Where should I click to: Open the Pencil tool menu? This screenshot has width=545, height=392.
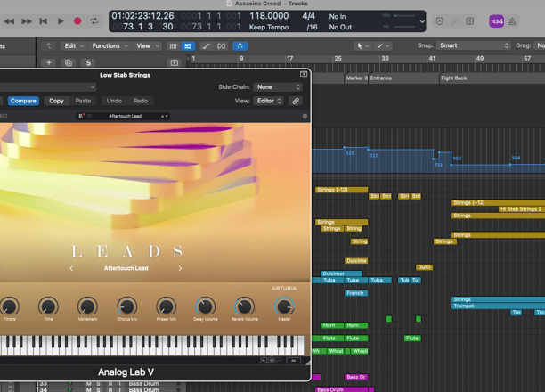[383, 46]
